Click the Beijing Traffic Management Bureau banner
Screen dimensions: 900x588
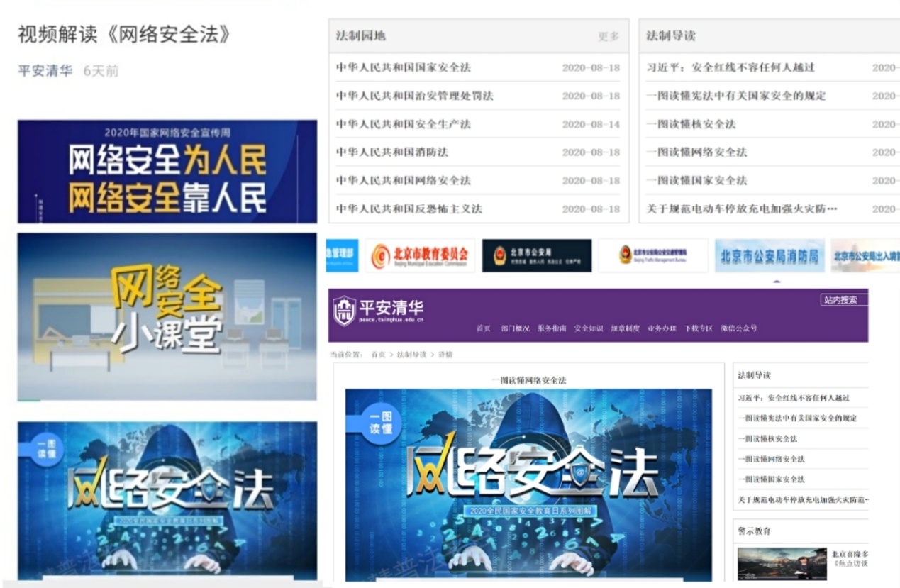[652, 255]
